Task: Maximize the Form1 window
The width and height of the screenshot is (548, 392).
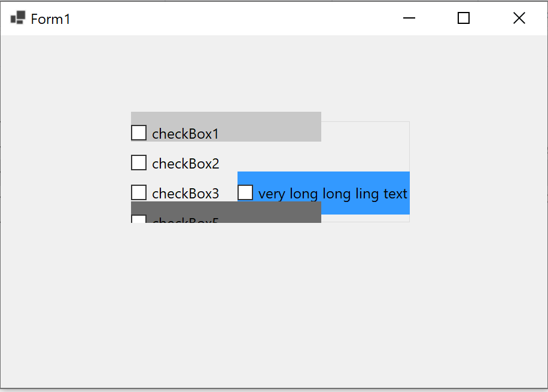Action: click(x=463, y=18)
